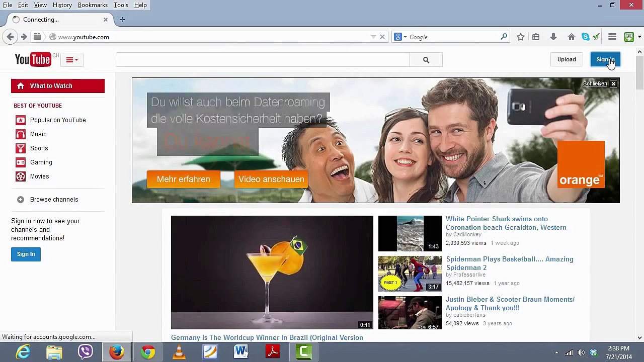Select What to Watch in sidebar
Viewport: 644px width, 362px height.
tap(58, 86)
